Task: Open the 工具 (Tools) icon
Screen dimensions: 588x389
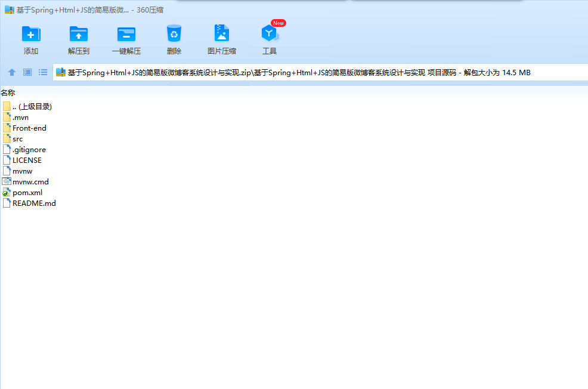Action: coord(270,33)
